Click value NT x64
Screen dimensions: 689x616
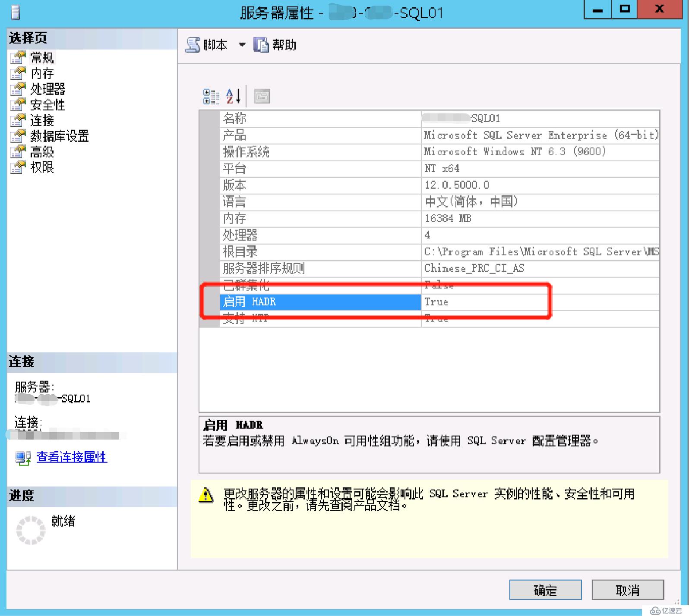[442, 169]
